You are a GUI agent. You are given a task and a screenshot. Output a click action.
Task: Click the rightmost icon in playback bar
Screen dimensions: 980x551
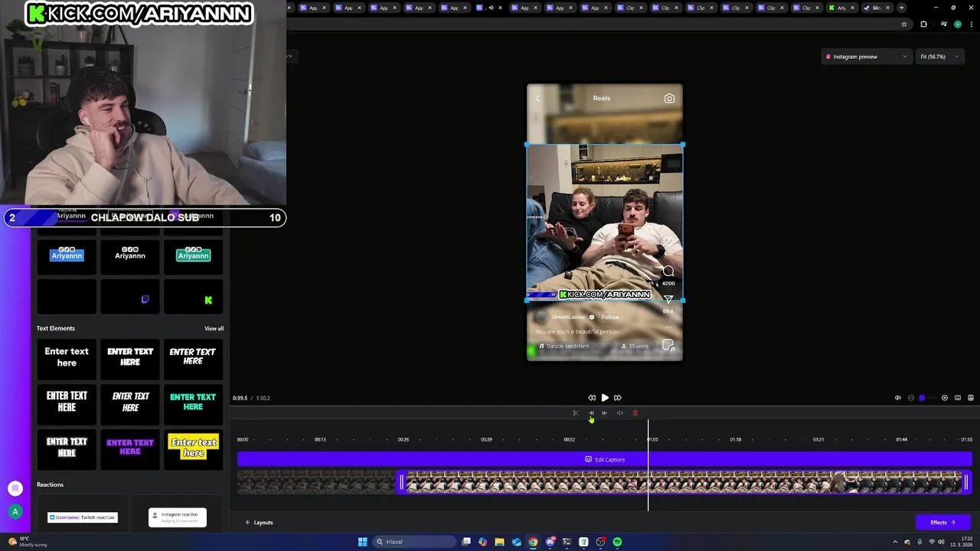click(971, 398)
